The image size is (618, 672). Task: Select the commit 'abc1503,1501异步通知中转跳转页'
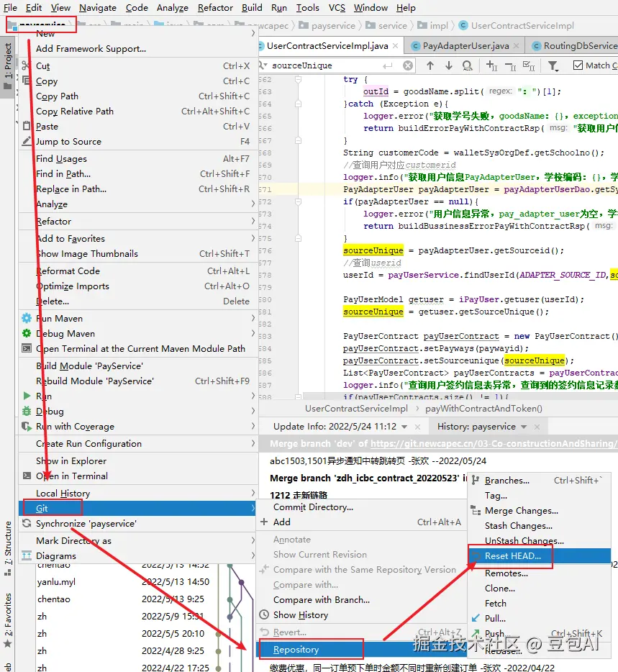pyautogui.click(x=378, y=460)
